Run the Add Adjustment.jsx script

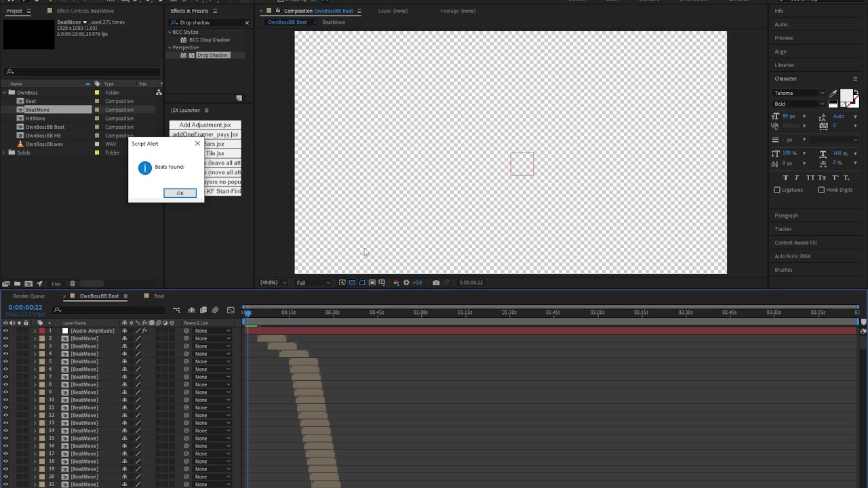pyautogui.click(x=205, y=125)
